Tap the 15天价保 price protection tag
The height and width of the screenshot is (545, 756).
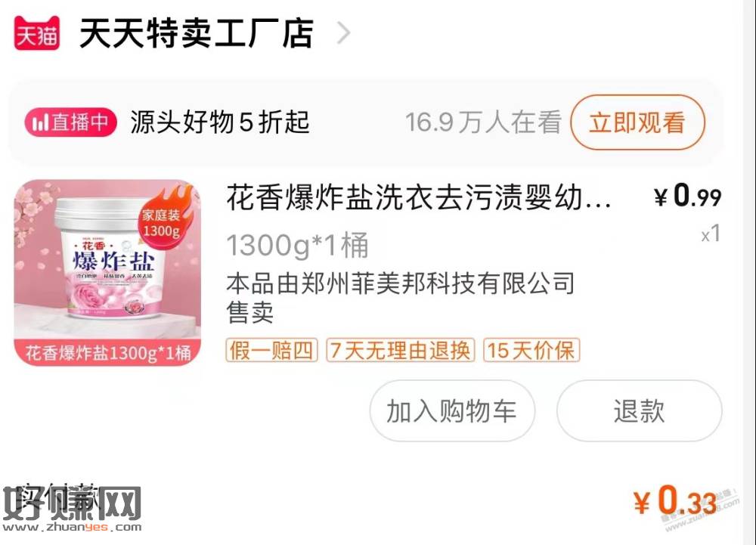(x=531, y=350)
